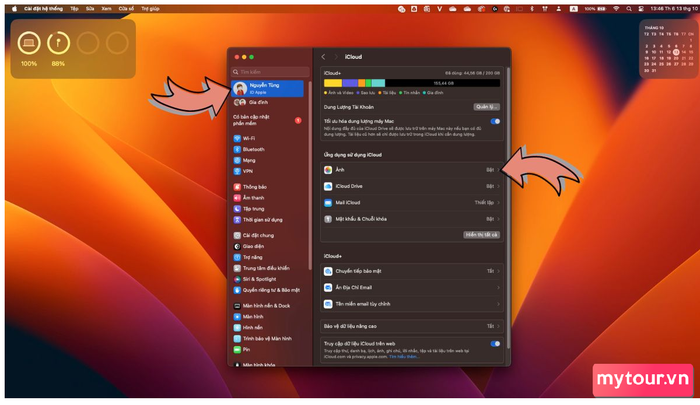Toggle Tối ưu hóa dung lượng máy Mac
The image size is (700, 405).
click(x=495, y=121)
